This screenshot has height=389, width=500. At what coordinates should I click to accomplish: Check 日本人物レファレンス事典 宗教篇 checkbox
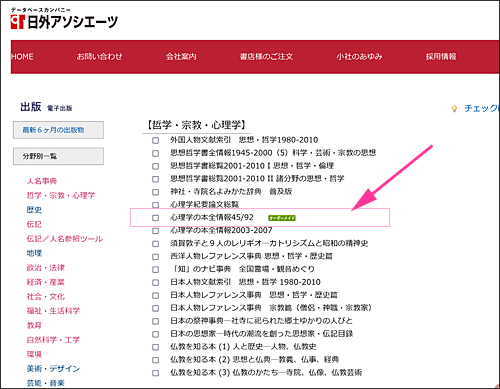click(155, 308)
